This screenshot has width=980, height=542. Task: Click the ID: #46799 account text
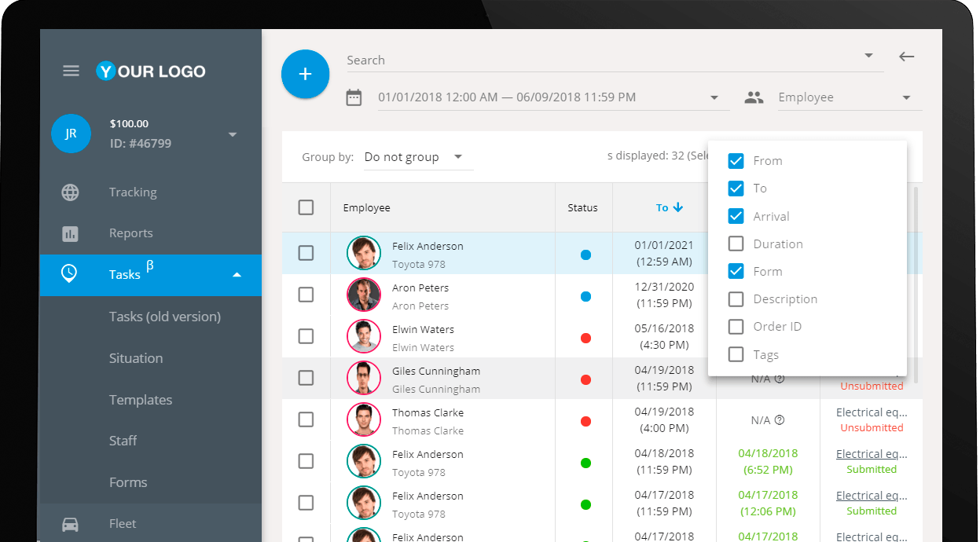(x=141, y=144)
